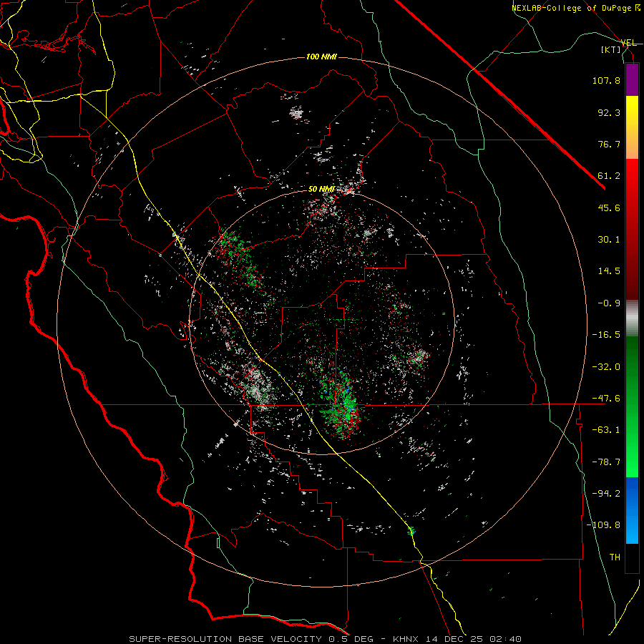
Task: Click the 61.2 velocity scale value
Action: point(609,176)
